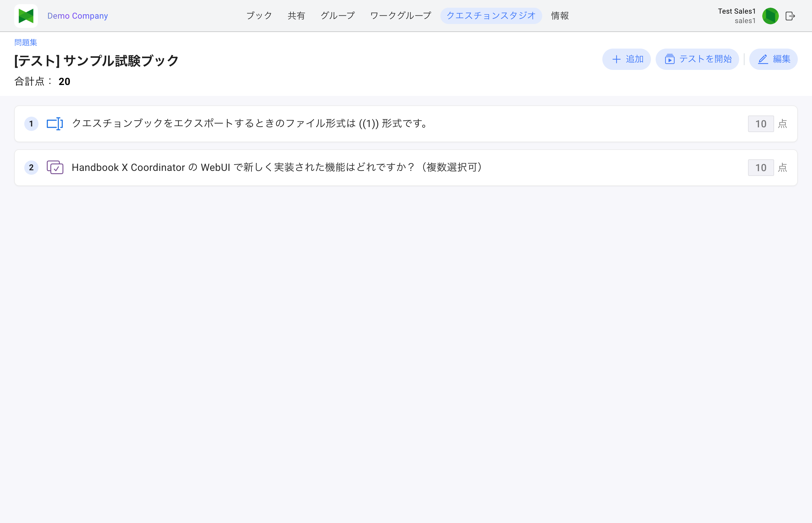Go back via 問題集 breadcrumb link
Image resolution: width=812 pixels, height=523 pixels.
(x=25, y=42)
